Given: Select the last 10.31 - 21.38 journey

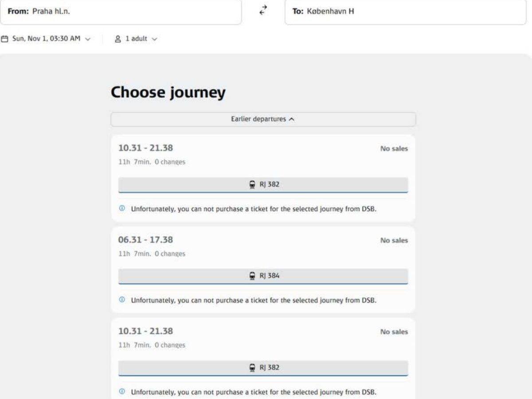Looking at the screenshot, I should click(x=263, y=358).
